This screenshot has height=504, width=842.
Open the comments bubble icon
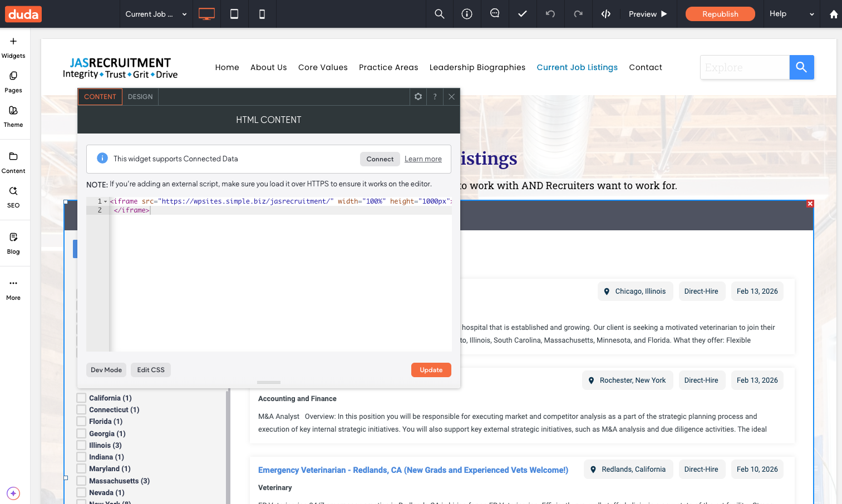[x=495, y=14]
